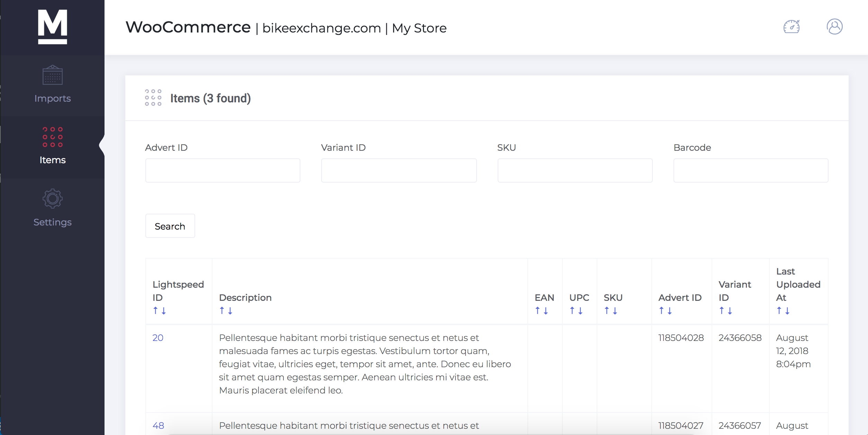The width and height of the screenshot is (868, 435).
Task: Click the EAN column header label
Action: (x=544, y=298)
